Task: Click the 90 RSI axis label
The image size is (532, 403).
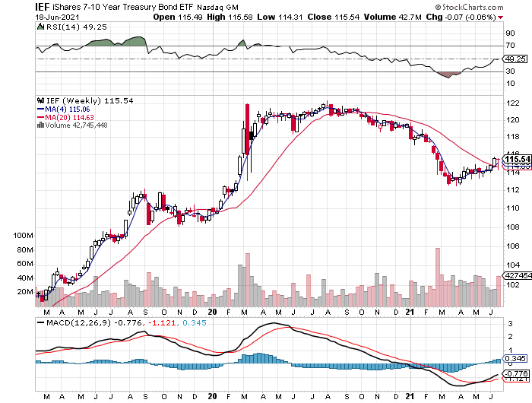Action: tap(510, 33)
